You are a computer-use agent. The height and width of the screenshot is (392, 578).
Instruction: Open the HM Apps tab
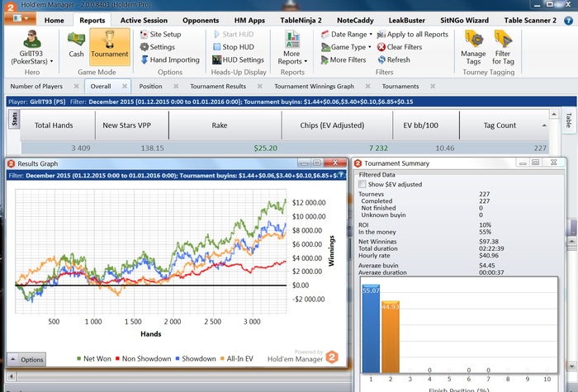coord(249,21)
